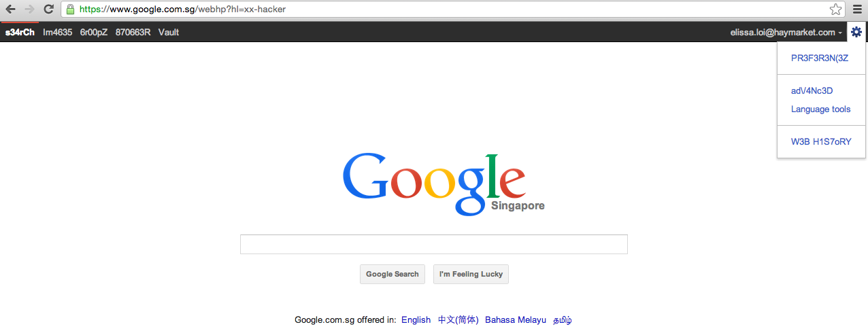868x331 pixels.
Task: Bookmark page with the star icon
Action: [835, 10]
